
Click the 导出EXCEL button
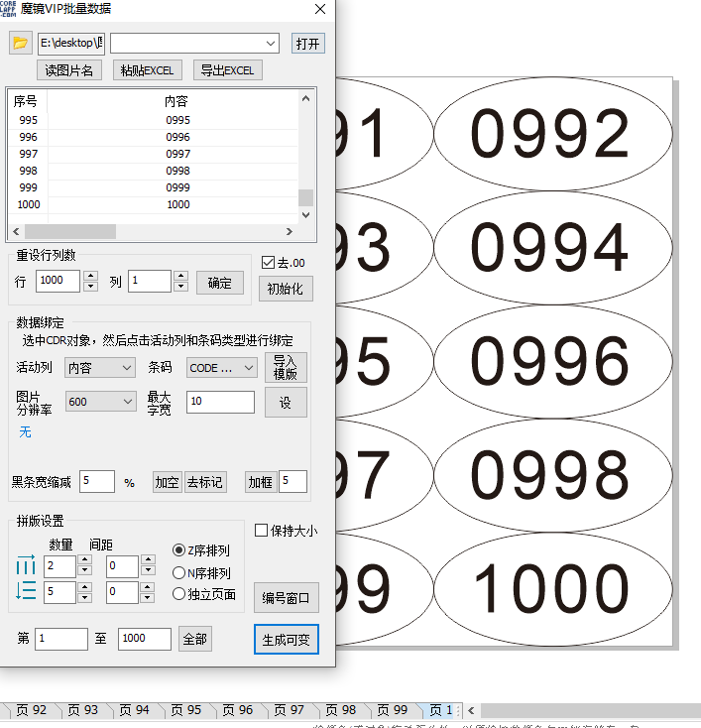click(x=227, y=70)
